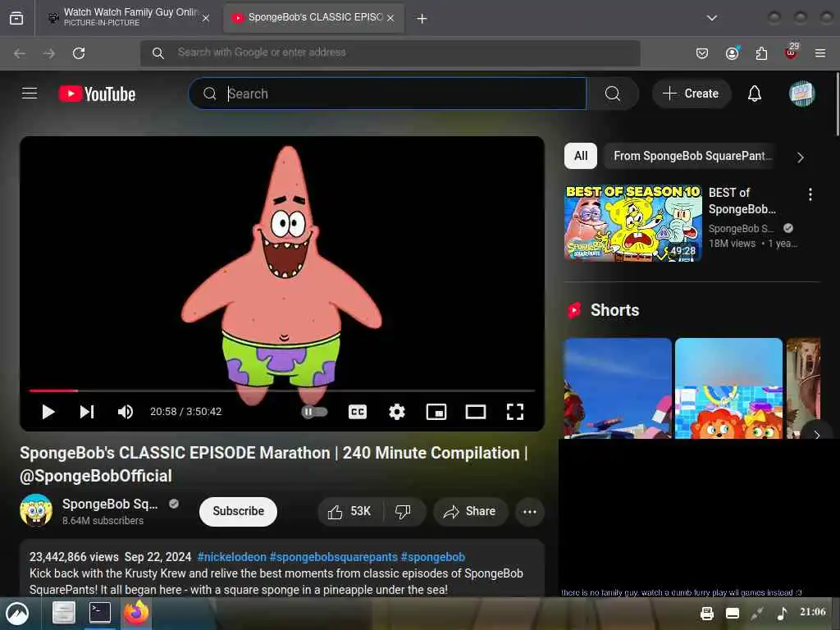Viewport: 840px width, 630px height.
Task: Open the music note tray icon
Action: click(782, 613)
